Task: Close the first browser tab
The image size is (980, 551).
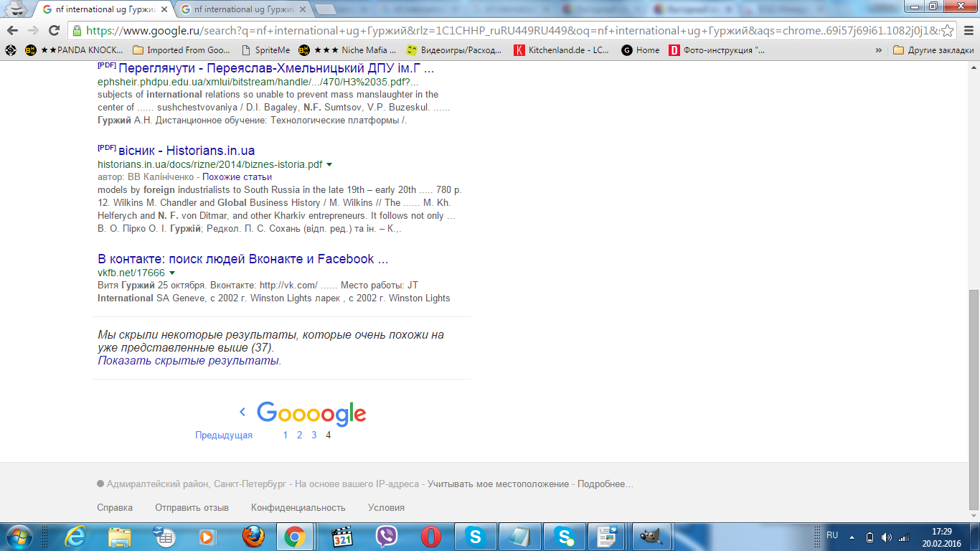Action: click(x=164, y=9)
